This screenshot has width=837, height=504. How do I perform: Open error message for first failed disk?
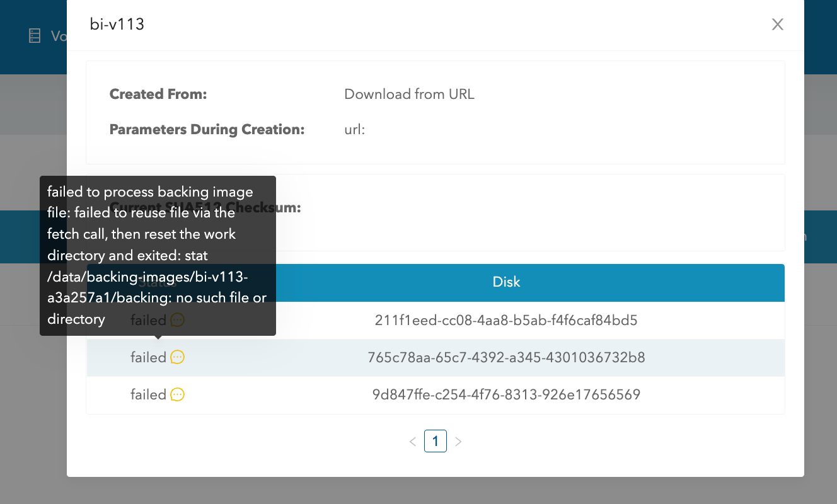coord(176,320)
